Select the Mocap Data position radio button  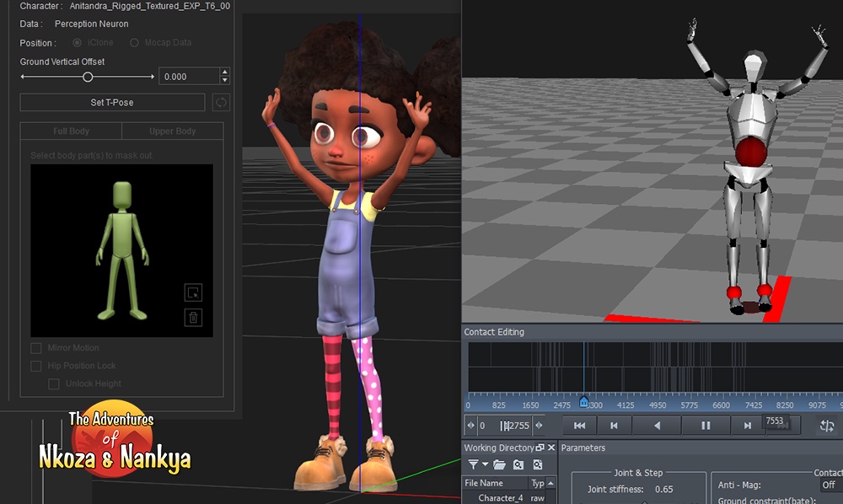(135, 43)
